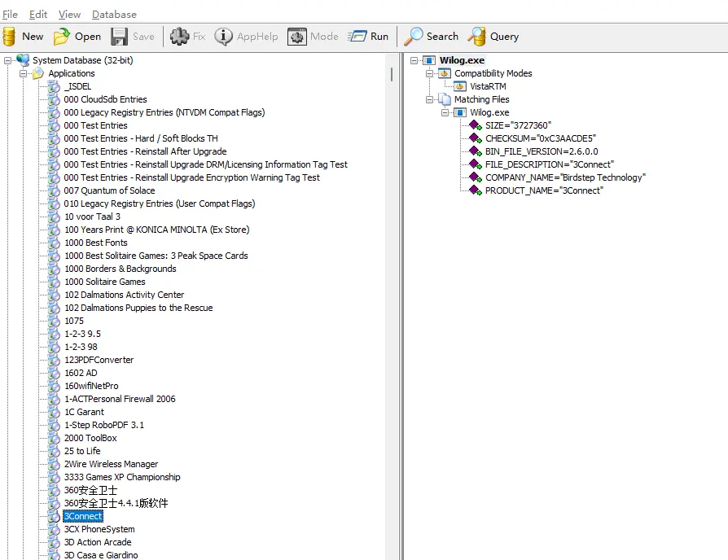
Task: Click the Open button label
Action: point(88,37)
